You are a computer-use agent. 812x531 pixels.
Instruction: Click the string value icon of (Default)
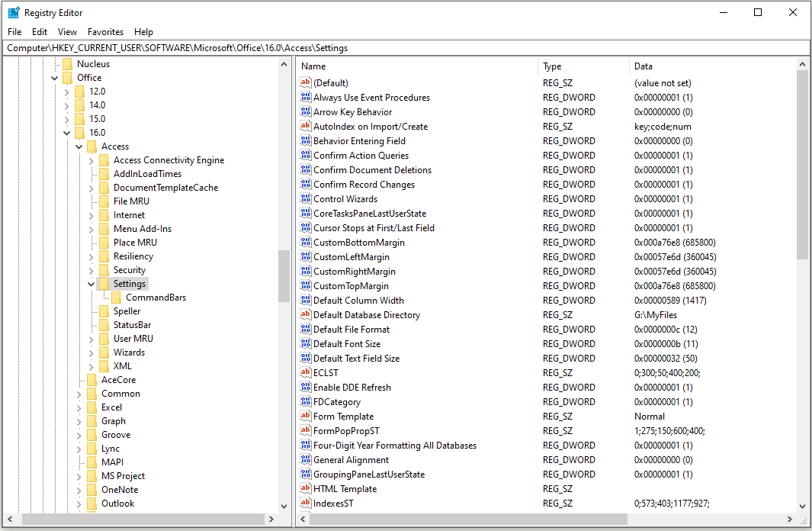pos(306,82)
